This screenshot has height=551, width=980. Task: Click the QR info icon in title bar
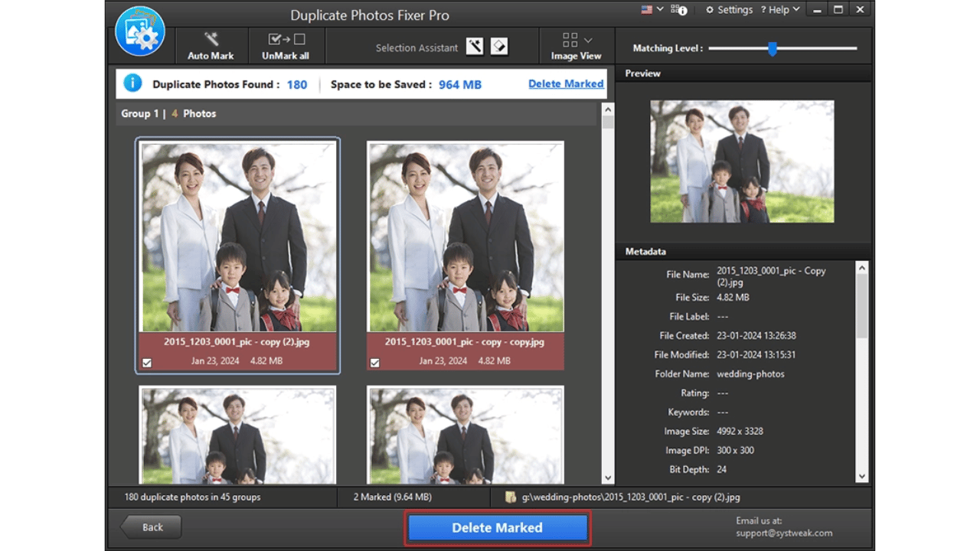click(x=678, y=10)
